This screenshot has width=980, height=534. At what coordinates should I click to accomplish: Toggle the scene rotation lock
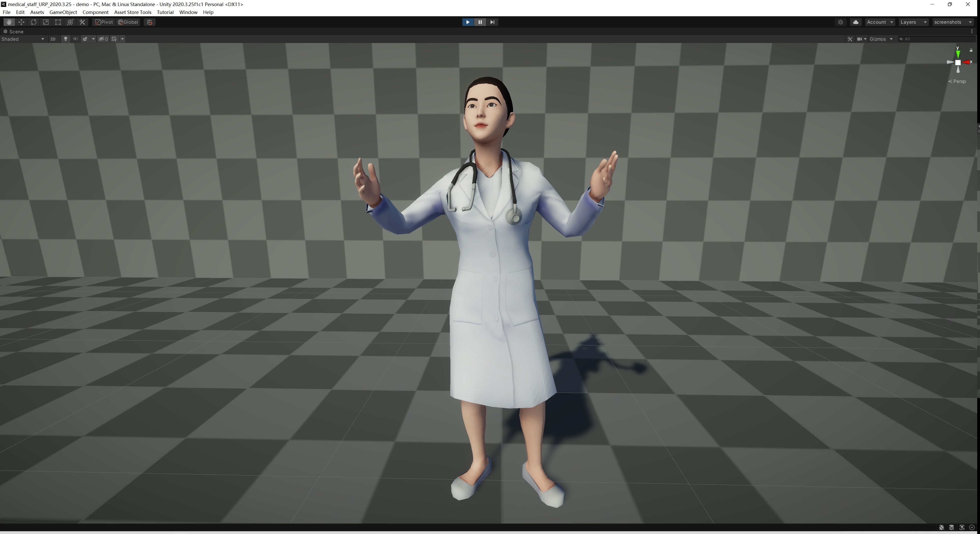tap(971, 50)
